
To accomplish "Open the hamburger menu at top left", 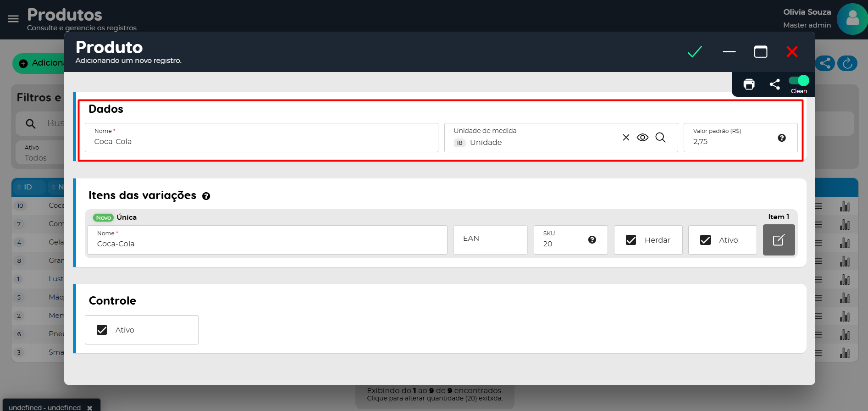I will (x=13, y=19).
